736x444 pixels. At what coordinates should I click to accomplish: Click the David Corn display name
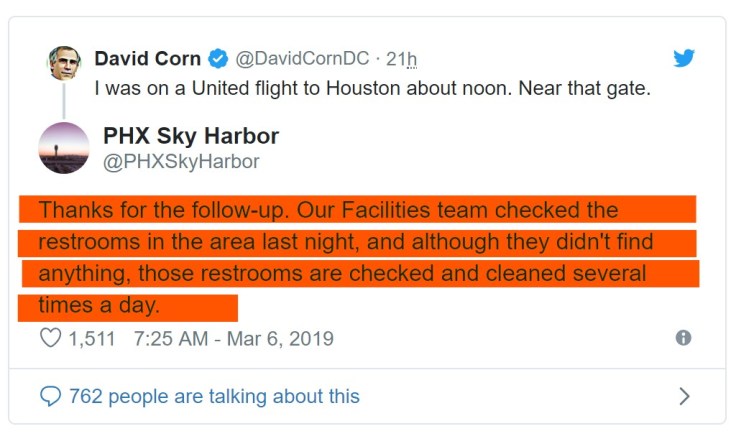tap(148, 59)
